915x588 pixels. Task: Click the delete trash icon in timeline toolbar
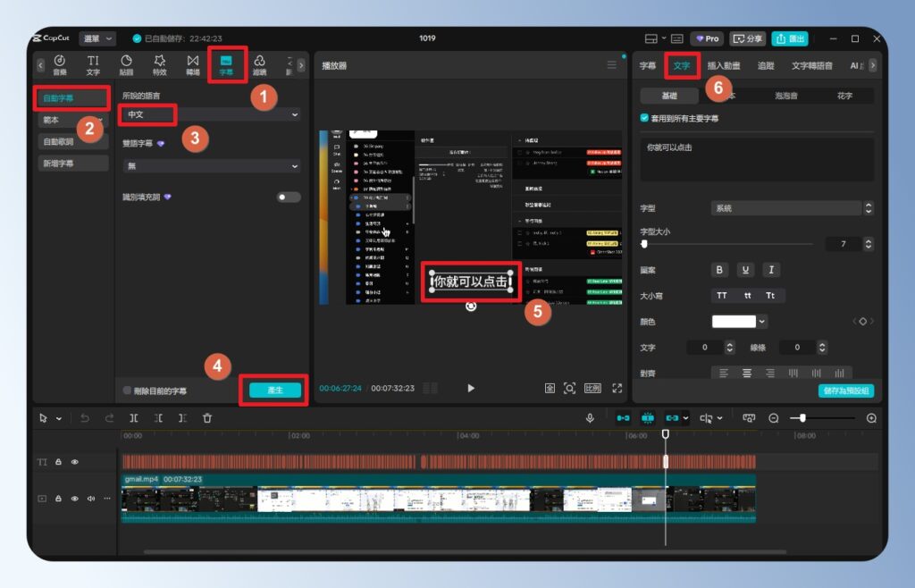click(x=207, y=418)
